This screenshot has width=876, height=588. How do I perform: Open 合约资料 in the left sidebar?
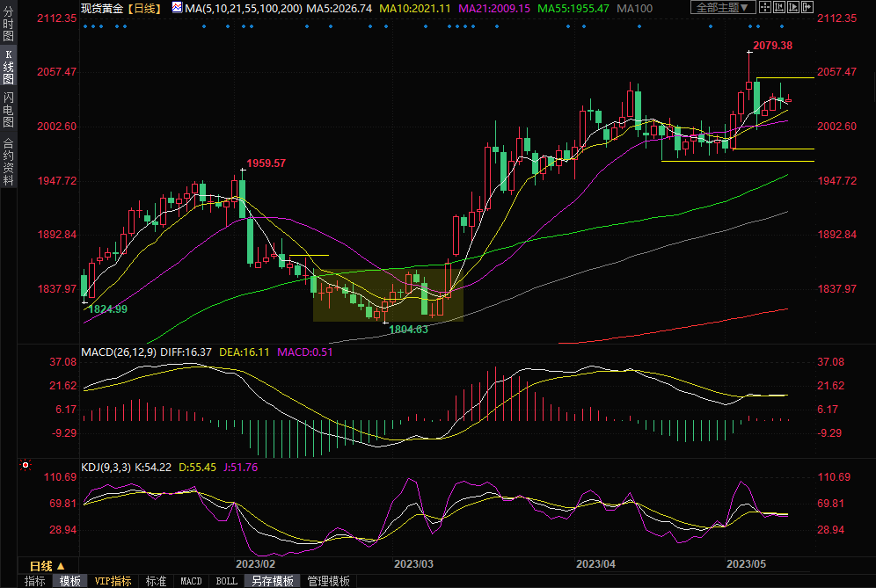click(8, 162)
